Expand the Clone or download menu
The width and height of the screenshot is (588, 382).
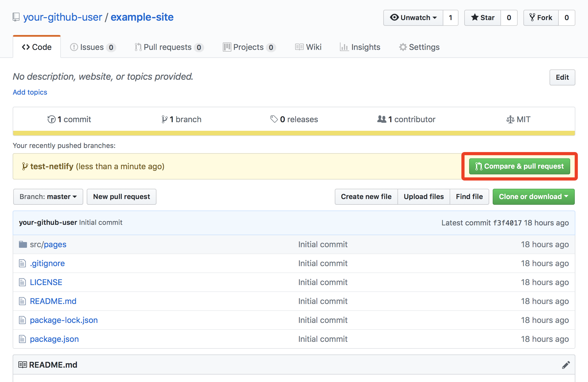click(x=533, y=196)
